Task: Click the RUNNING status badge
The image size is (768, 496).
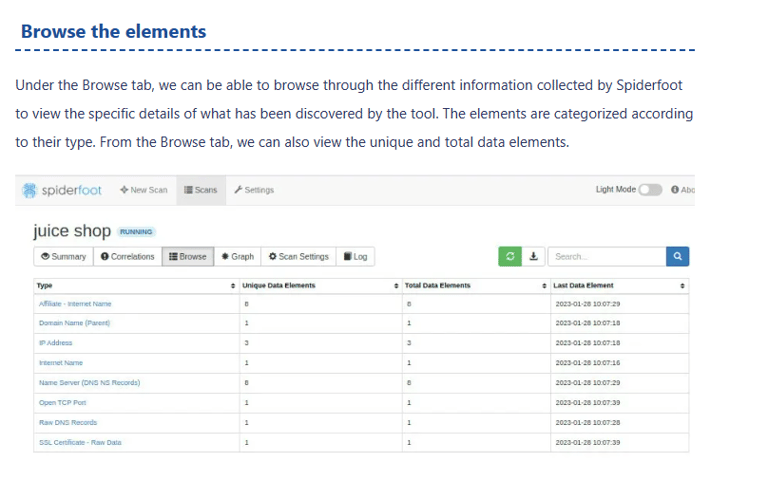Action: click(x=136, y=232)
